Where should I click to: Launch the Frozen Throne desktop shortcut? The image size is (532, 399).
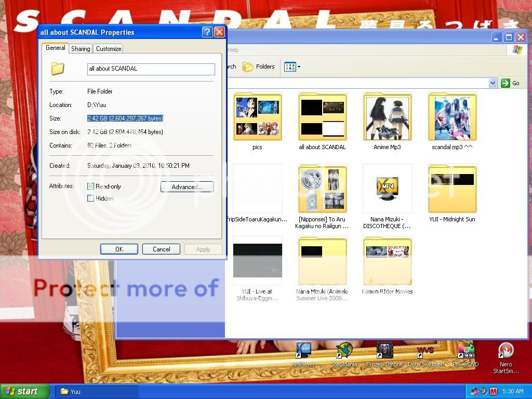(385, 351)
